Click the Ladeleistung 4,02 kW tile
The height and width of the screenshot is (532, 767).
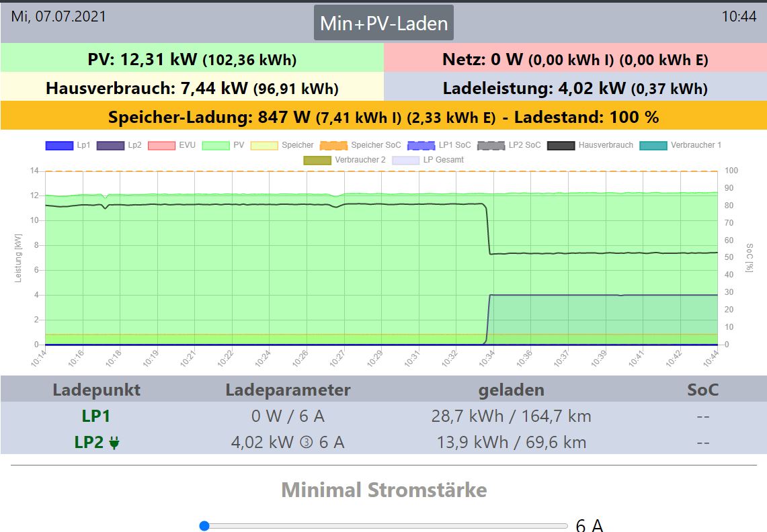tap(575, 88)
